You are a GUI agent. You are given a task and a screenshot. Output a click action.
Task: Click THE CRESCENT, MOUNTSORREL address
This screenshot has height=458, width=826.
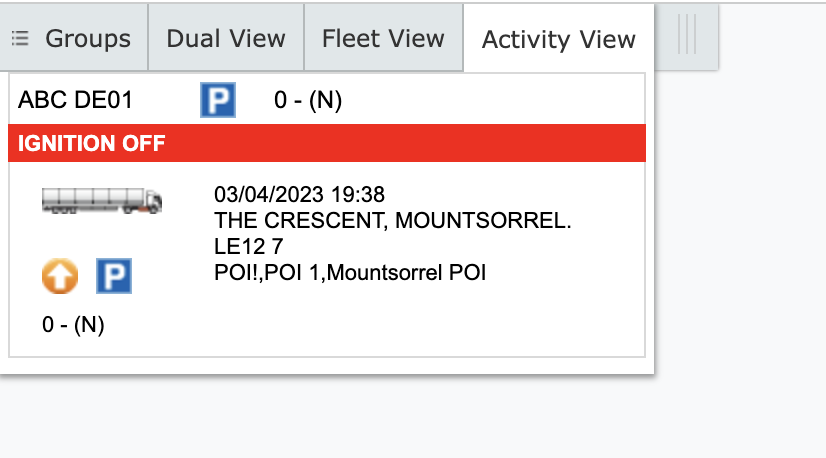click(393, 220)
